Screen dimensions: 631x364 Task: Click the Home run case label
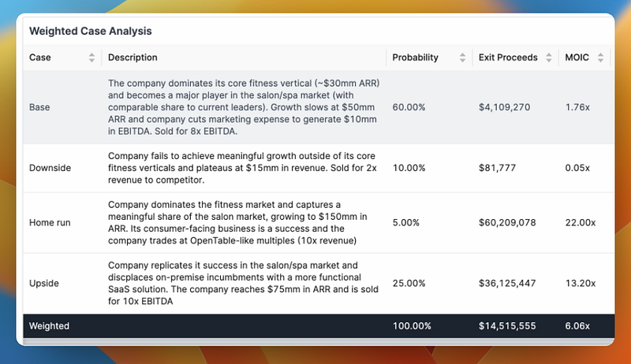click(x=50, y=223)
